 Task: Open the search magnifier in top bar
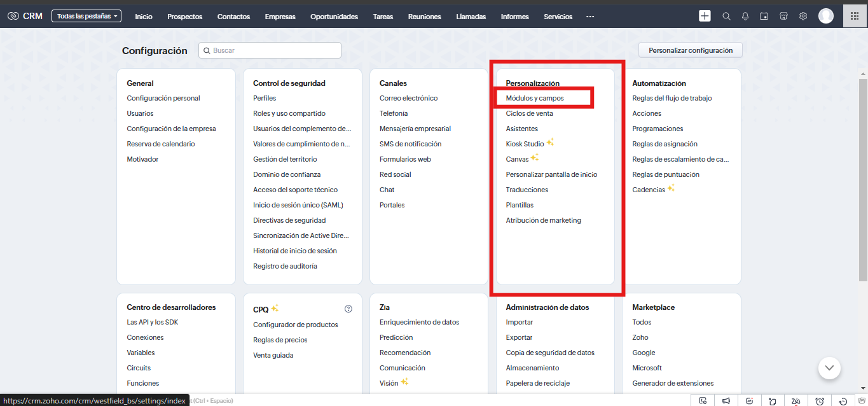726,17
